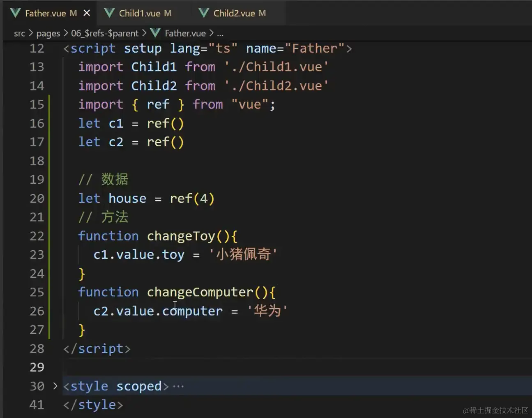
Task: Click the changeComputer function name
Action: click(x=200, y=292)
